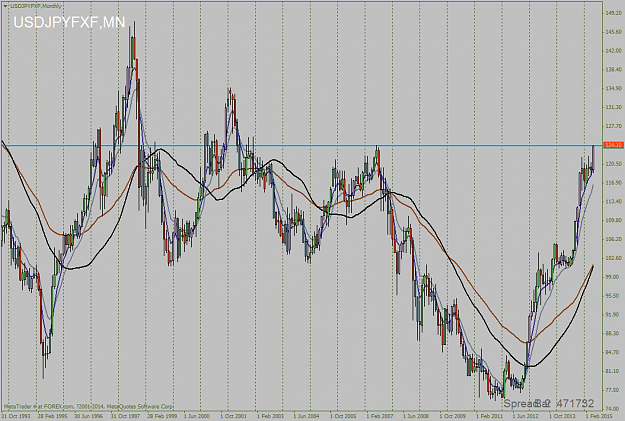Click the 1 Feb 2003 date label
This screenshot has width=625, height=421.
pyautogui.click(x=270, y=416)
